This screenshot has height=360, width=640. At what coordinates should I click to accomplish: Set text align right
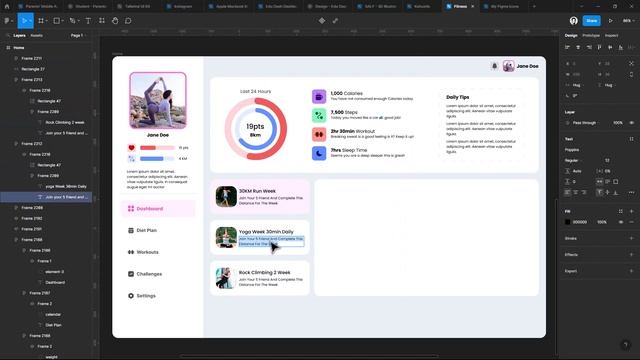[x=584, y=192]
